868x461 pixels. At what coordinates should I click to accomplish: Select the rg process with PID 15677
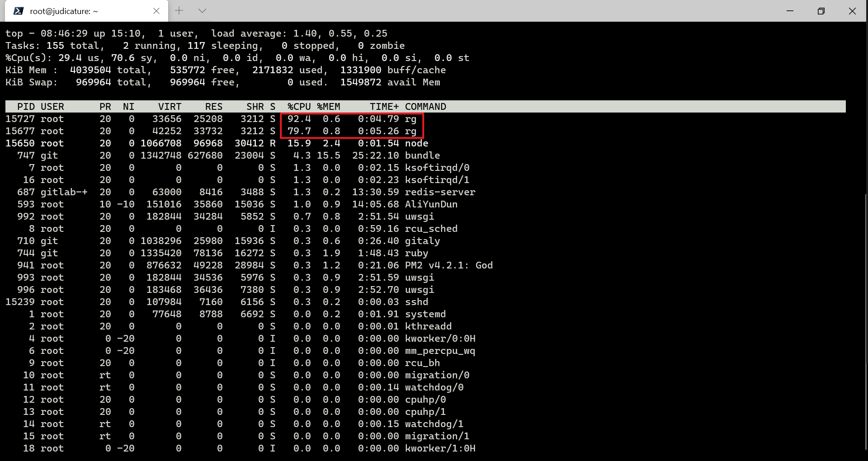[x=316, y=131]
